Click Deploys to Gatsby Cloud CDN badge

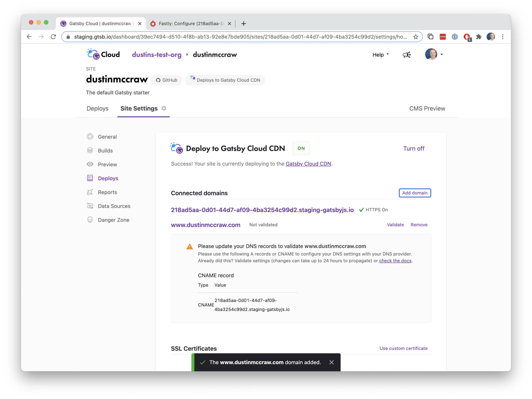click(x=225, y=80)
